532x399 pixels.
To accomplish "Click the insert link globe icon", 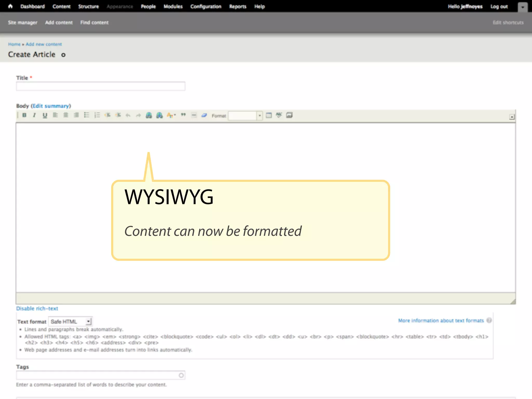I will click(149, 115).
